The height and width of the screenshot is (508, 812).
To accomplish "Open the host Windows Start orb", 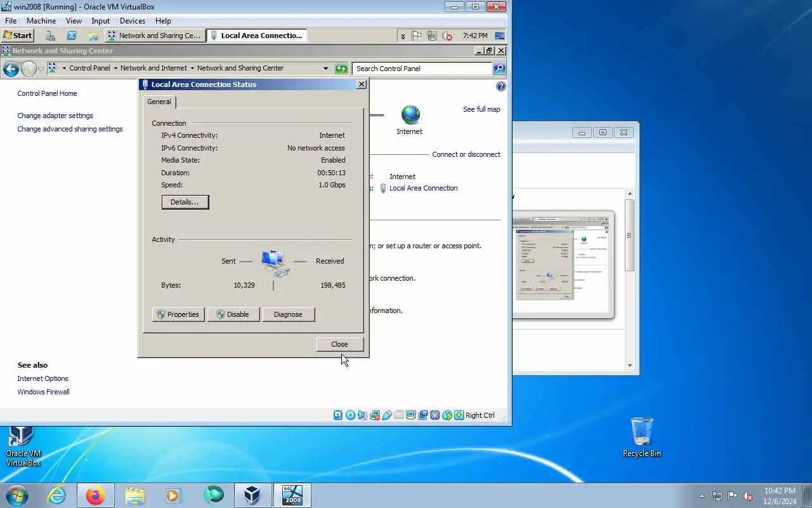I will pyautogui.click(x=18, y=495).
